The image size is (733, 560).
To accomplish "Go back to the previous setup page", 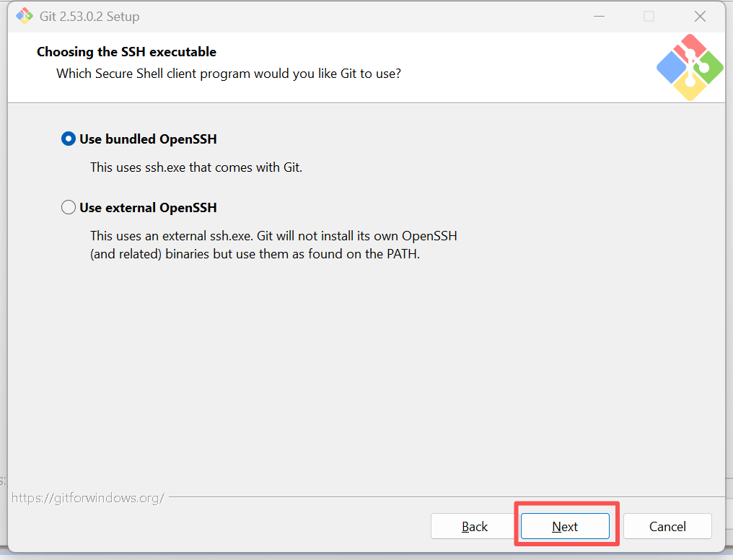I will pyautogui.click(x=475, y=526).
